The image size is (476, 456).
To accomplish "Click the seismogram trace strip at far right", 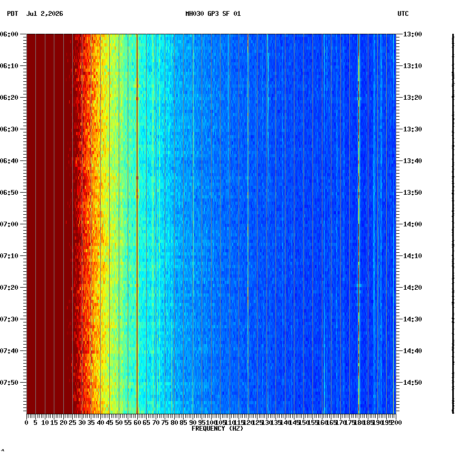I will 453,224.
